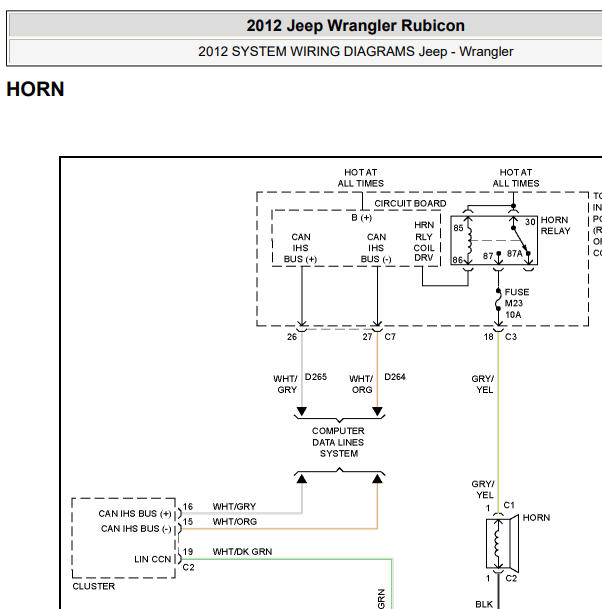
Task: Click the 87A relay terminal label
Action: (x=515, y=254)
